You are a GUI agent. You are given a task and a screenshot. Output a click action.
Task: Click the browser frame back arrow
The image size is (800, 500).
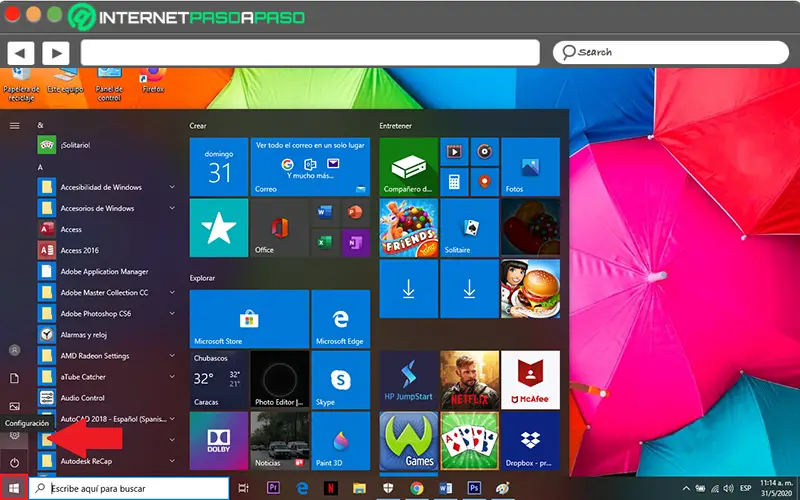pos(21,53)
